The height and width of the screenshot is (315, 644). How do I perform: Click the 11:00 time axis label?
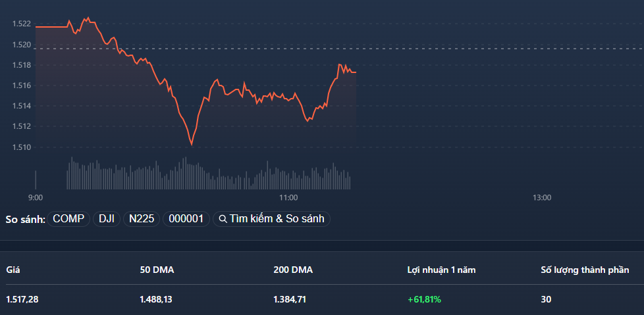click(x=288, y=197)
